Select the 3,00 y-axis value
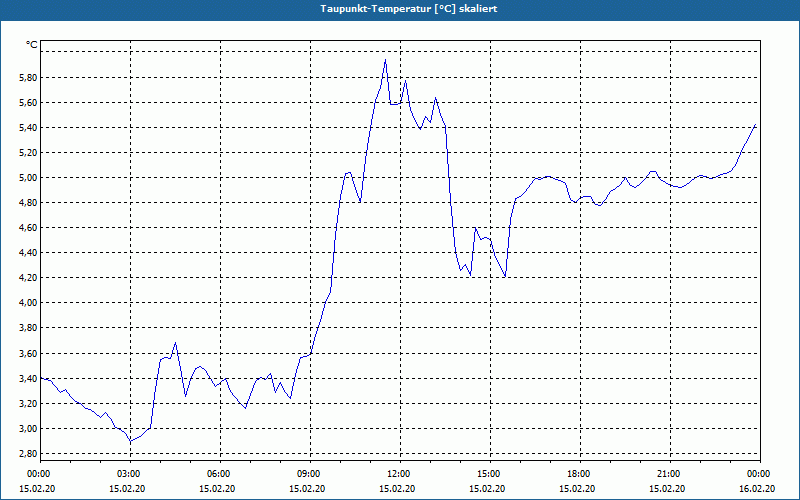800x500 pixels. point(28,428)
